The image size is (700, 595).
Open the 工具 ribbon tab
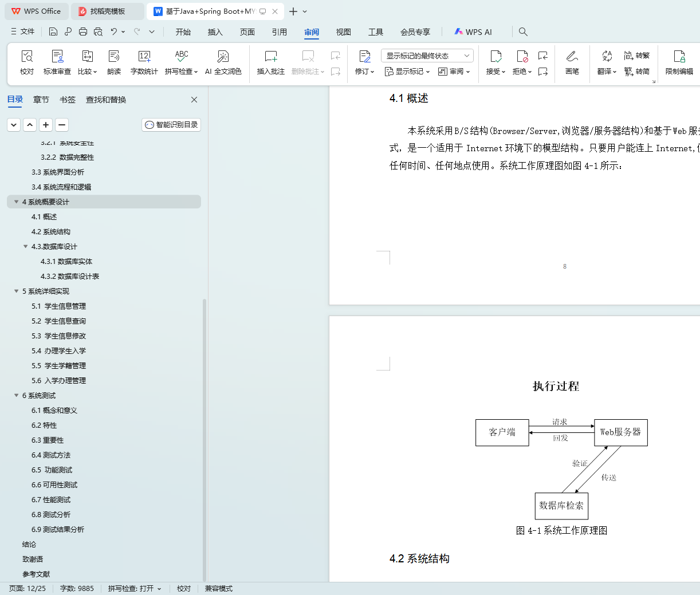coord(376,32)
